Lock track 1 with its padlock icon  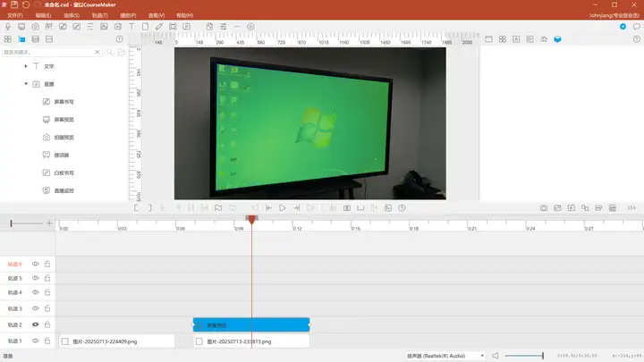pos(47,341)
